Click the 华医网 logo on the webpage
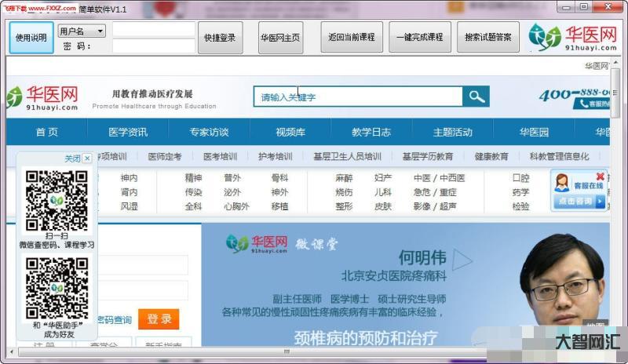The width and height of the screenshot is (628, 364). (43, 96)
